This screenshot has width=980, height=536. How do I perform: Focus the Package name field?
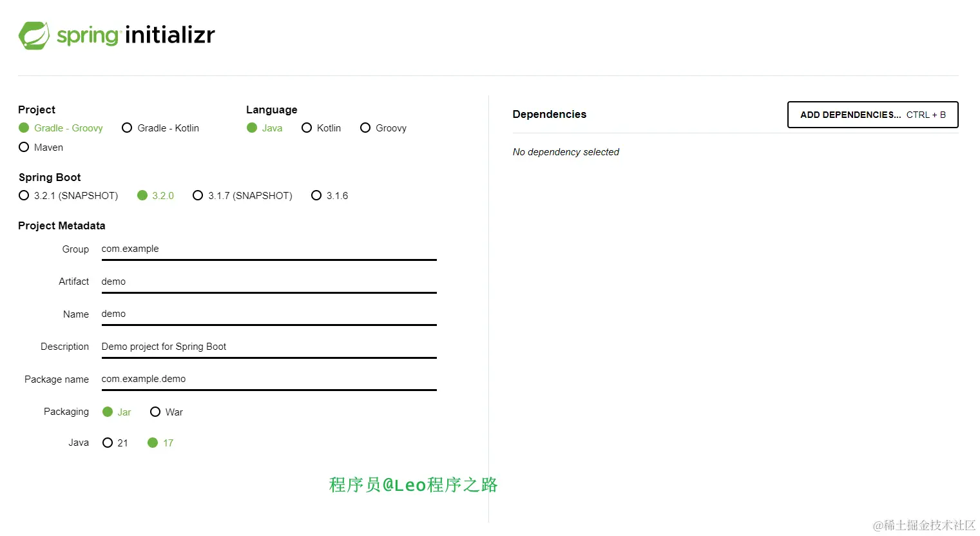[269, 379]
